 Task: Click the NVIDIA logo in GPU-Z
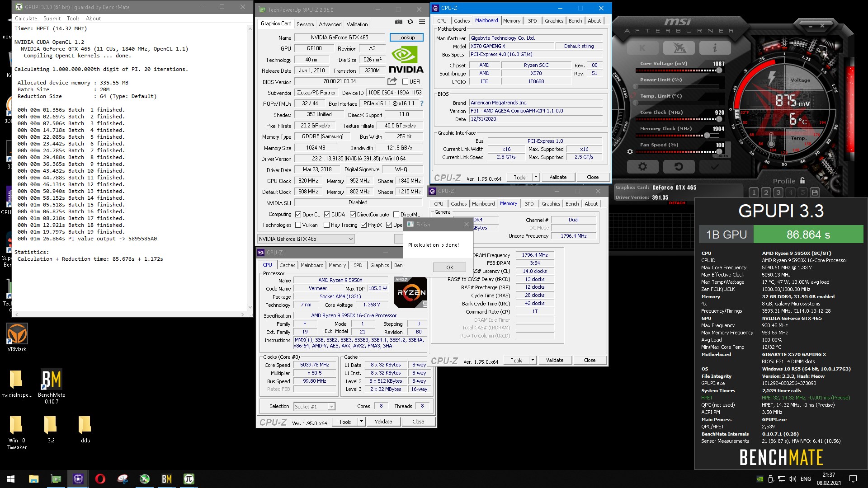click(x=406, y=60)
